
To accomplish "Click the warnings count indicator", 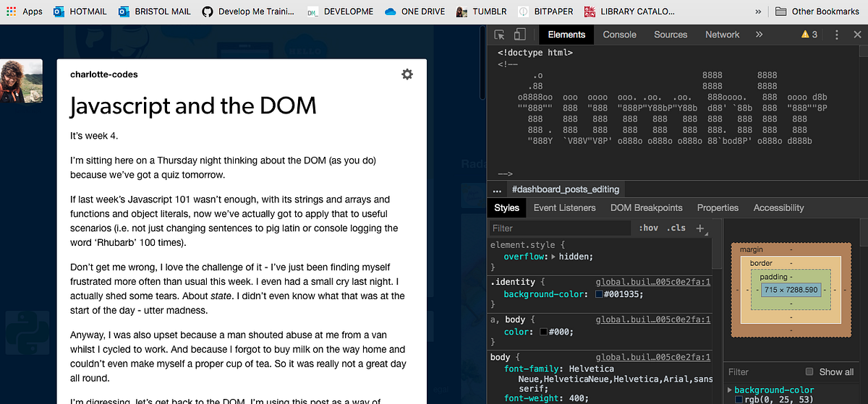I will coord(809,35).
